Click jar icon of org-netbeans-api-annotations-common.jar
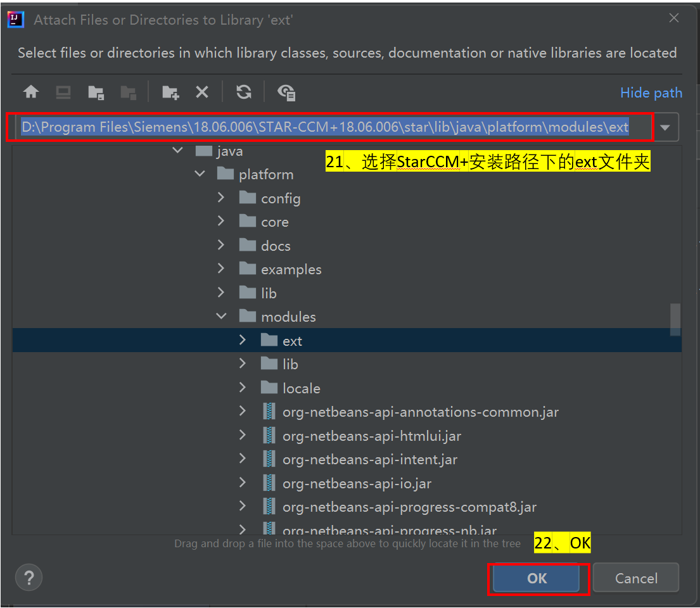This screenshot has height=608, width=700. pos(269,412)
